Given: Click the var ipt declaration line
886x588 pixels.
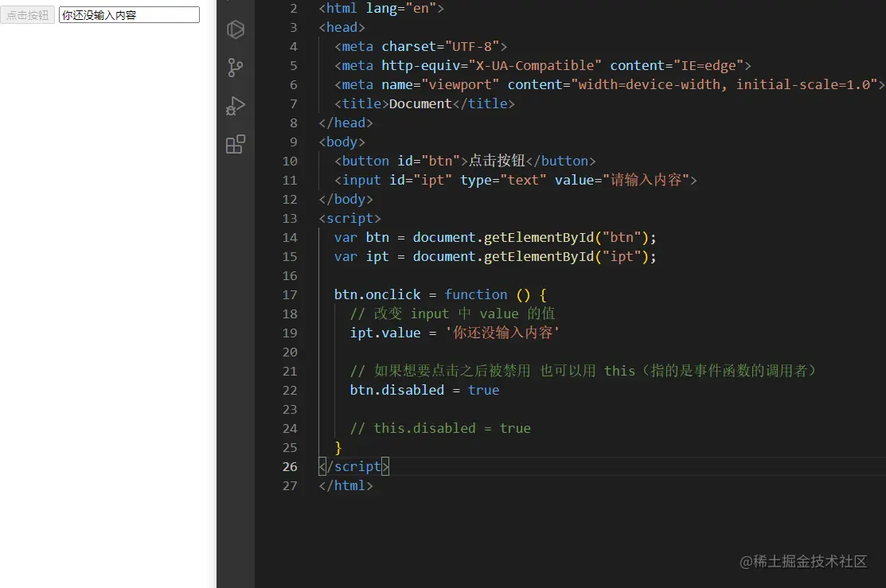Looking at the screenshot, I should pos(495,256).
